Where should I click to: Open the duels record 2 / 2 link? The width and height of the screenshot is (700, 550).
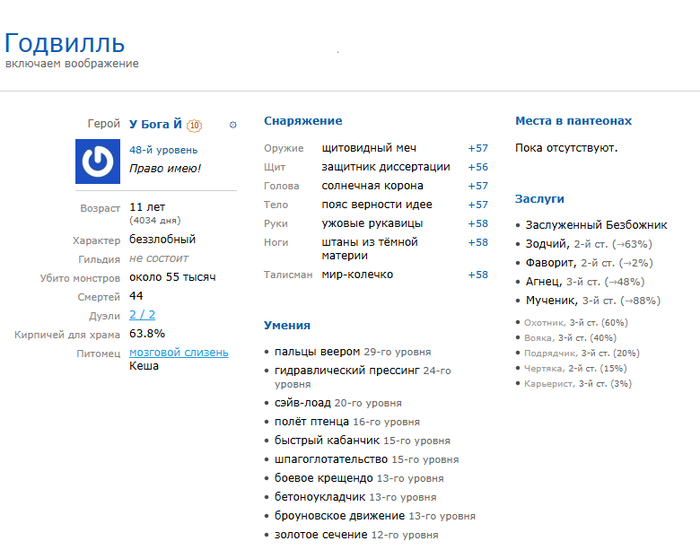(x=144, y=315)
